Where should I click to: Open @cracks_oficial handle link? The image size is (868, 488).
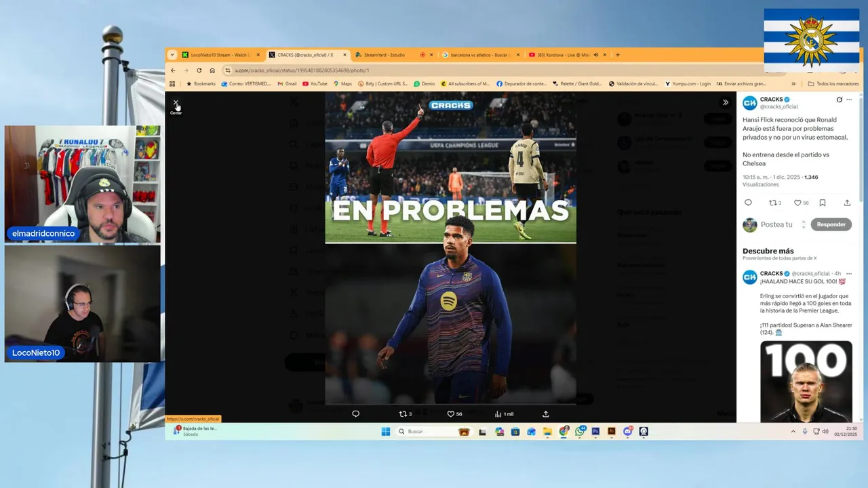pyautogui.click(x=779, y=107)
